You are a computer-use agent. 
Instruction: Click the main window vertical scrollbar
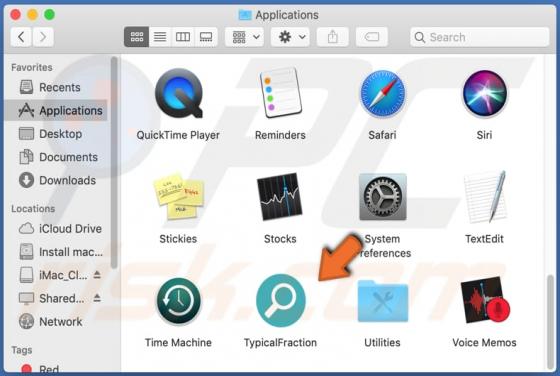coord(551,321)
